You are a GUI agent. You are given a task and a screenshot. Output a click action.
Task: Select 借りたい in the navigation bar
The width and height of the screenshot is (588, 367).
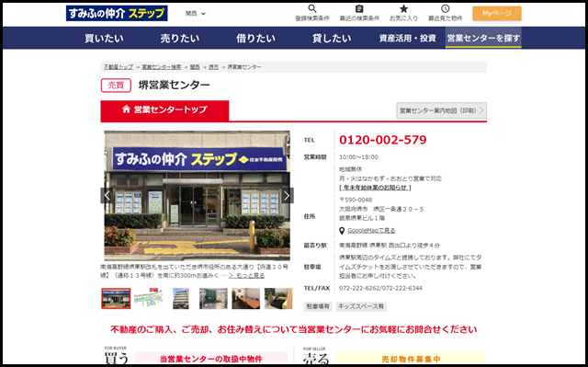coord(255,38)
